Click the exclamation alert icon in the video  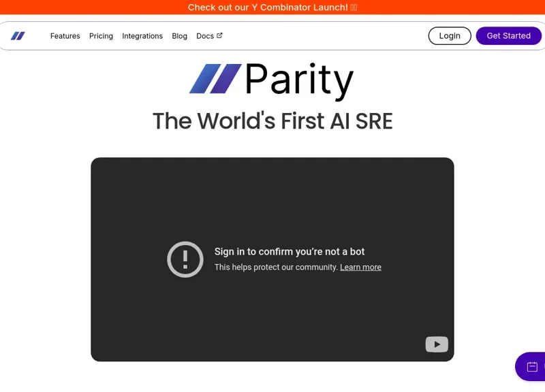tap(185, 259)
